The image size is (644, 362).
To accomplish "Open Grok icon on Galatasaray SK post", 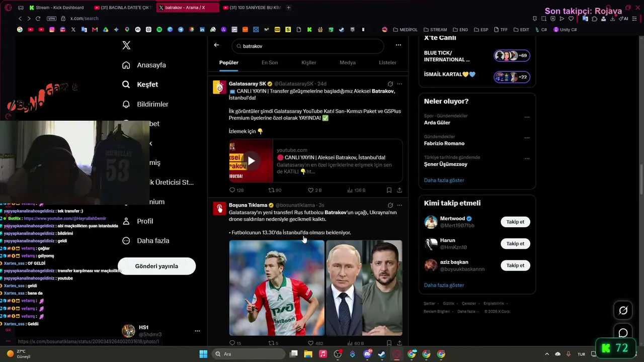I will coord(390,84).
